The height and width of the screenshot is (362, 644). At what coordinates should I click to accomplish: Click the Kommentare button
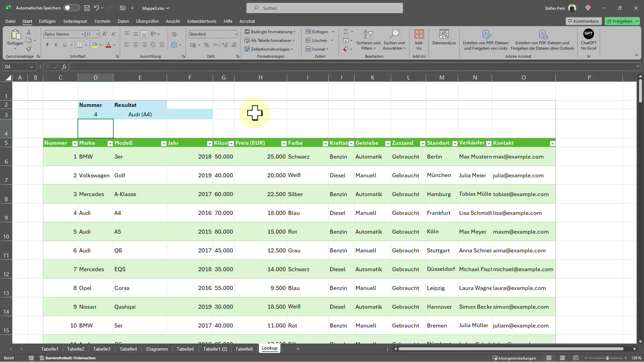(x=583, y=21)
